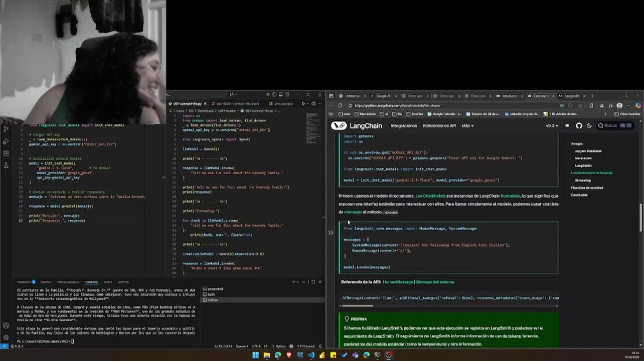
Task: Switch to the Google AI browser tab
Action: click(384, 96)
